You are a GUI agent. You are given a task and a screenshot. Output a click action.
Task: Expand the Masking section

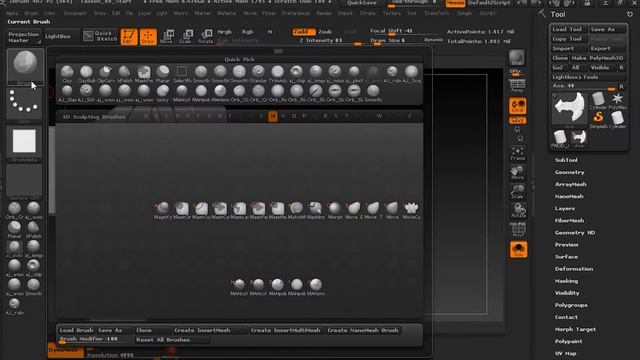(566, 281)
